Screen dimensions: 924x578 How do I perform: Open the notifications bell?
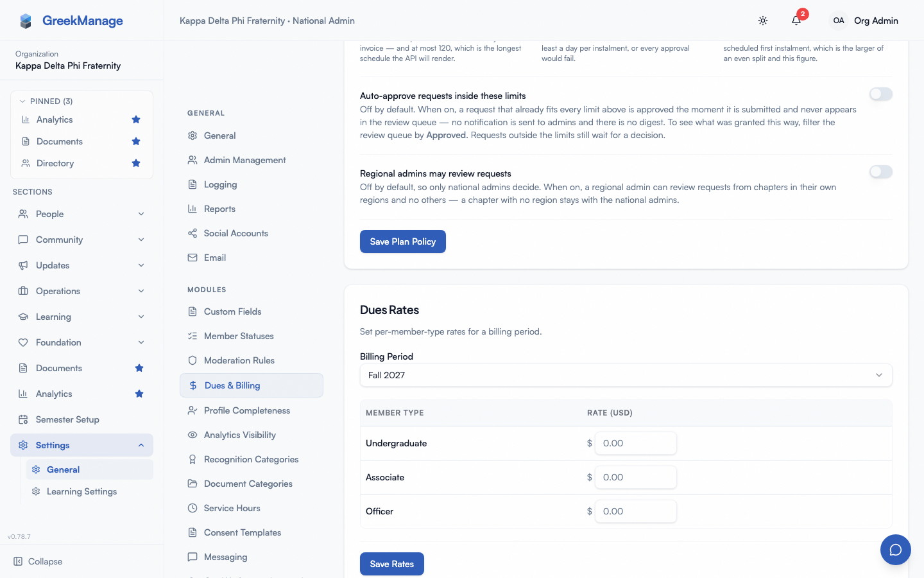[x=796, y=21]
